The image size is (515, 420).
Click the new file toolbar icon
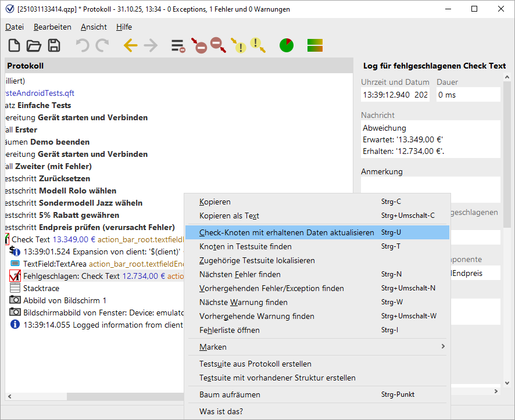pos(14,45)
